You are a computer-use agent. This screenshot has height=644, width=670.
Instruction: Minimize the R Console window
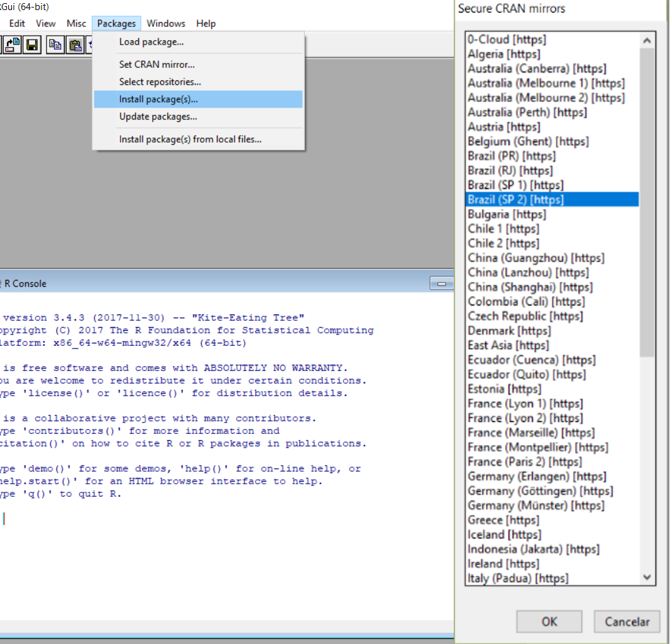point(442,284)
